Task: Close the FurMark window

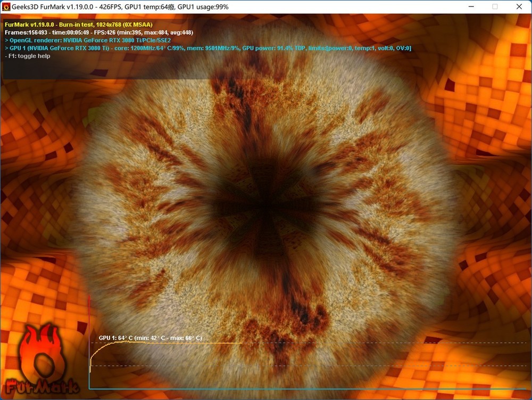Action: point(519,6)
